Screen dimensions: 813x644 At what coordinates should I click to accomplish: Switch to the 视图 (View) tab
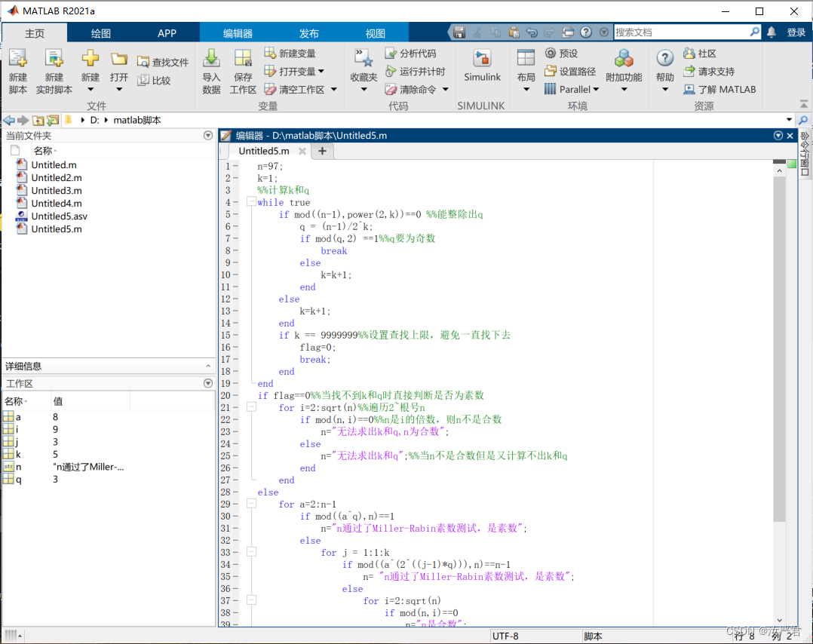375,33
